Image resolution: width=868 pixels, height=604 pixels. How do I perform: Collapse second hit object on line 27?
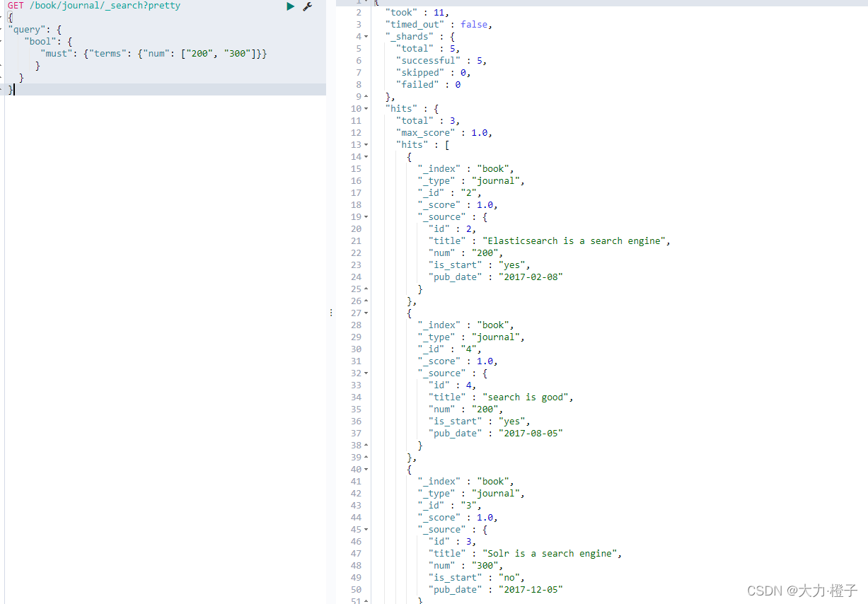366,313
